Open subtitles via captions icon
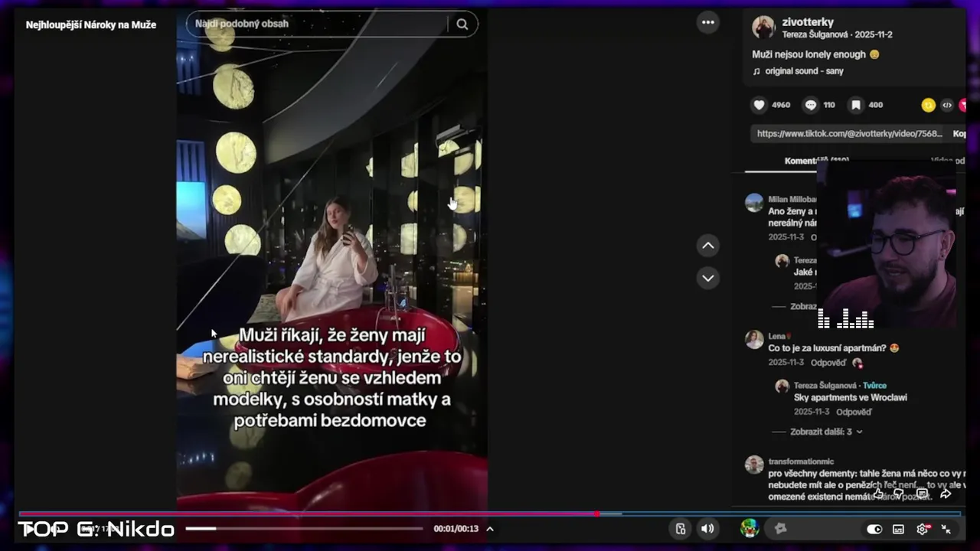 898,529
